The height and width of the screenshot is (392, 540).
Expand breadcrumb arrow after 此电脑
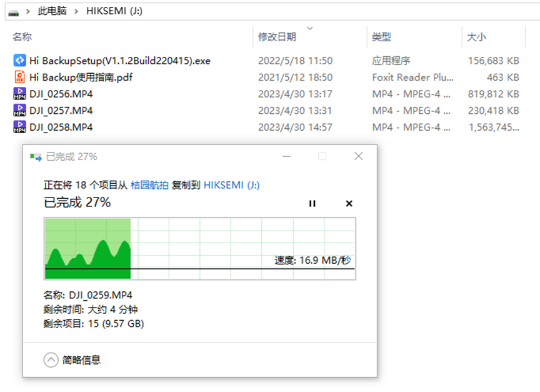tap(76, 11)
